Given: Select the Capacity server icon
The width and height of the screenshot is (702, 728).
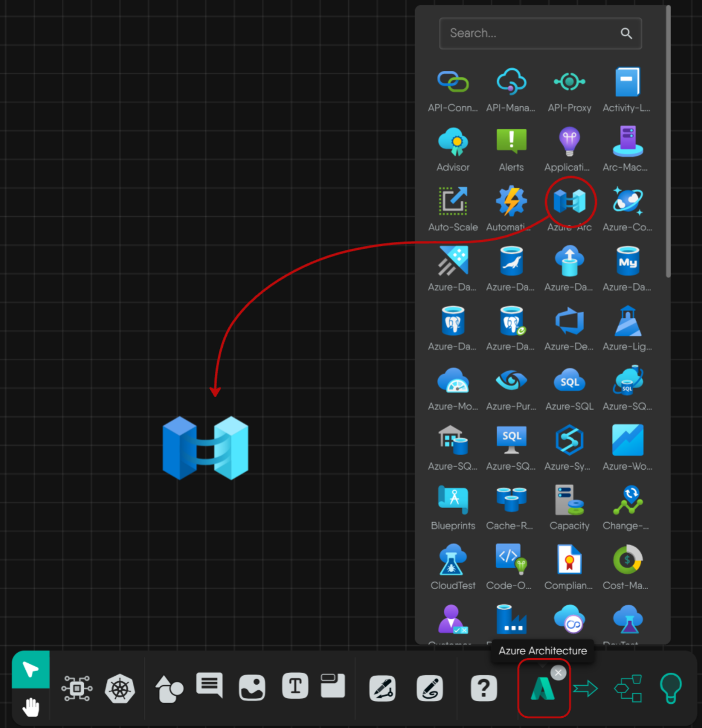Looking at the screenshot, I should tap(569, 500).
